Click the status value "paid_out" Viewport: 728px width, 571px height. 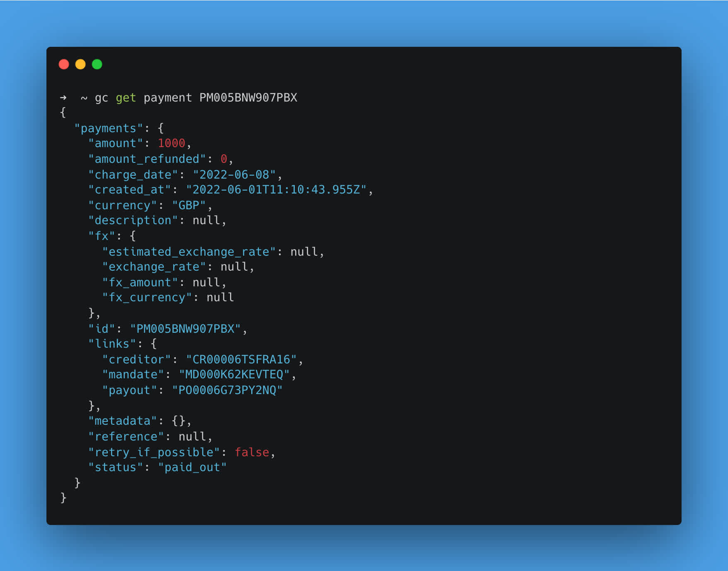coord(192,467)
